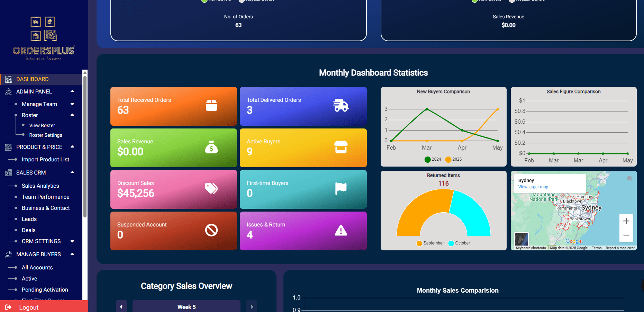Hide the September segment in Returned Items legend
This screenshot has height=312, width=644.
(x=430, y=243)
